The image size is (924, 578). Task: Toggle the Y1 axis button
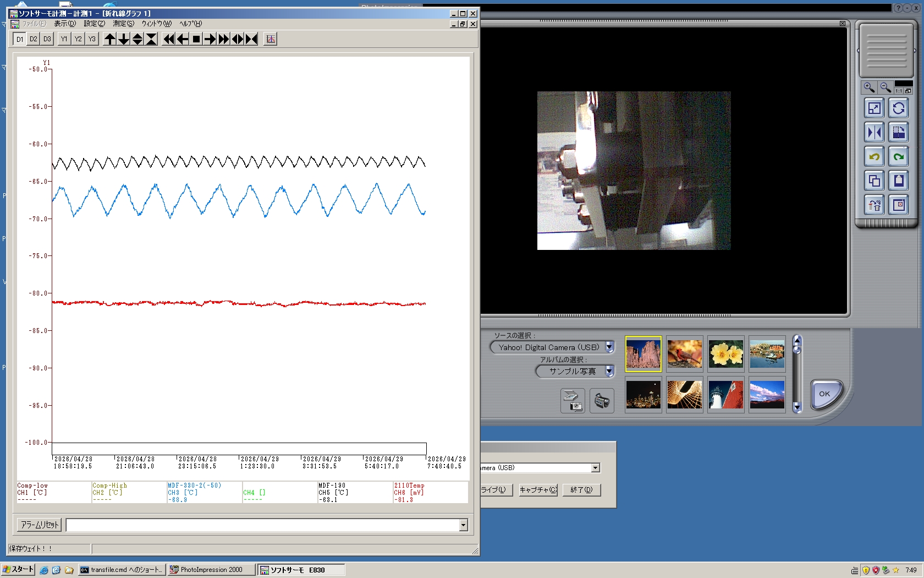(64, 39)
